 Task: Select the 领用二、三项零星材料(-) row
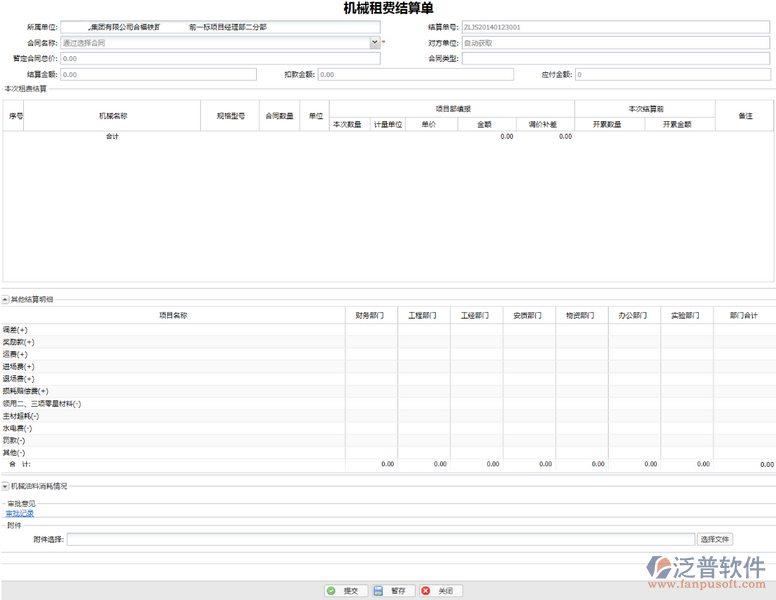click(388, 403)
